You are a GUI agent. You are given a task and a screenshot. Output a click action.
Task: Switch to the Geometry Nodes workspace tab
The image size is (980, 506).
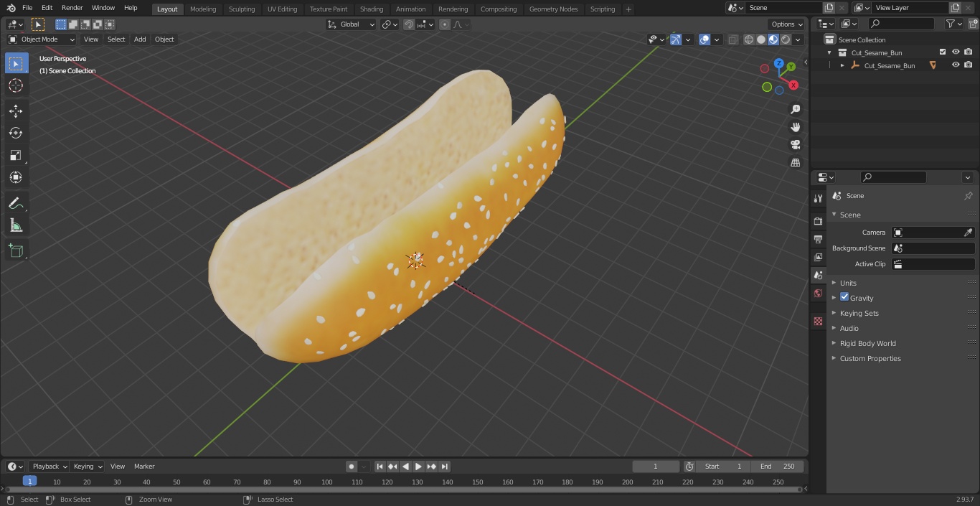tap(553, 9)
